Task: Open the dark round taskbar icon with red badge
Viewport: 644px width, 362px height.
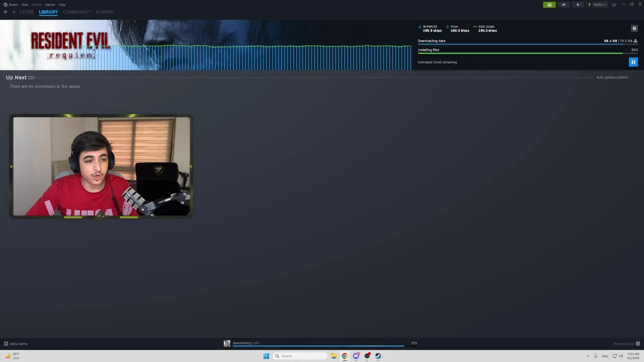Action: 367,356
